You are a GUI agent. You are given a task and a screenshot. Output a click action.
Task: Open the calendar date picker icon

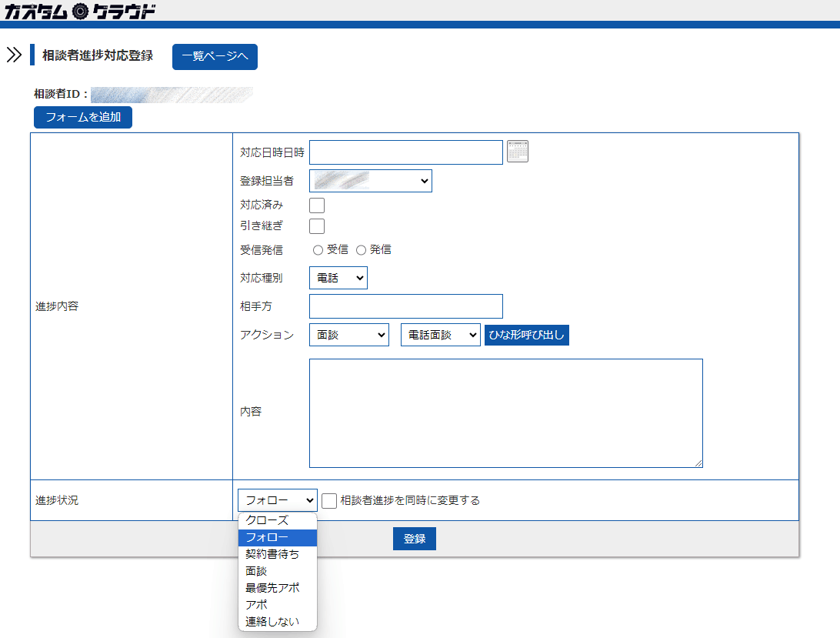[x=518, y=152]
